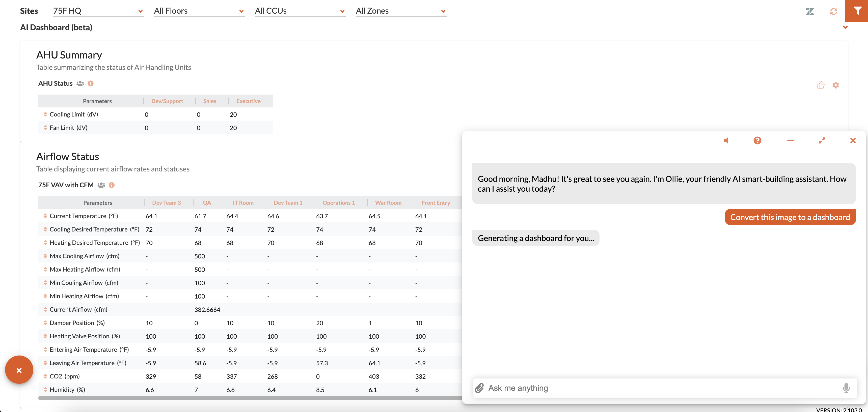Open the orange filter funnel button

coord(857,11)
